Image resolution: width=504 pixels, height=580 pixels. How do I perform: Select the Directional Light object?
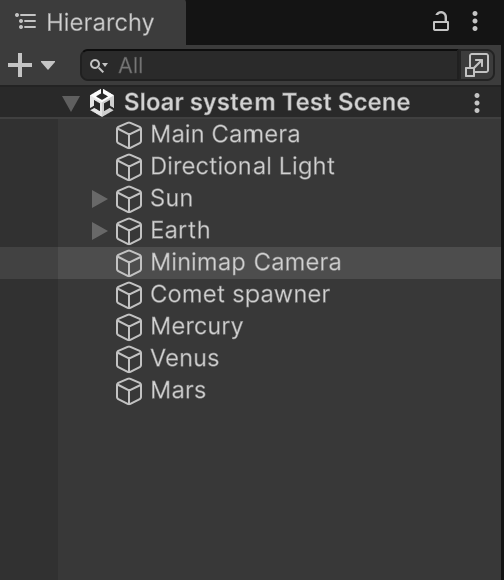point(242,166)
